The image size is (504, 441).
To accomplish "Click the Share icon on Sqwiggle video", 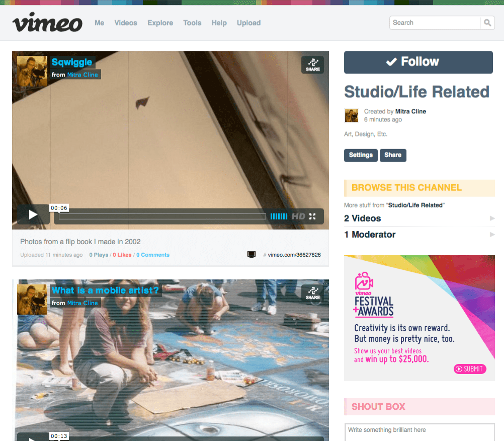I will coord(313,65).
